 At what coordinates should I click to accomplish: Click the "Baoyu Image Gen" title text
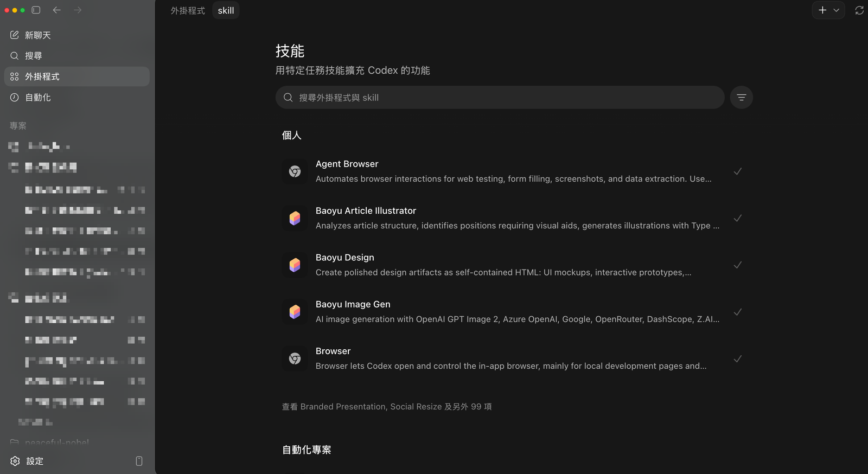(x=353, y=304)
